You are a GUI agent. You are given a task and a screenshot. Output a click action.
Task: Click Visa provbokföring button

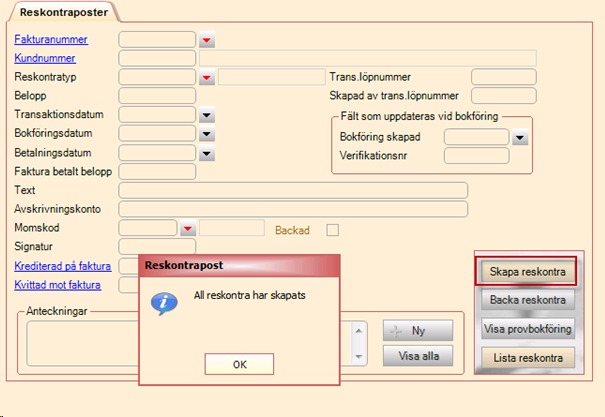[528, 328]
